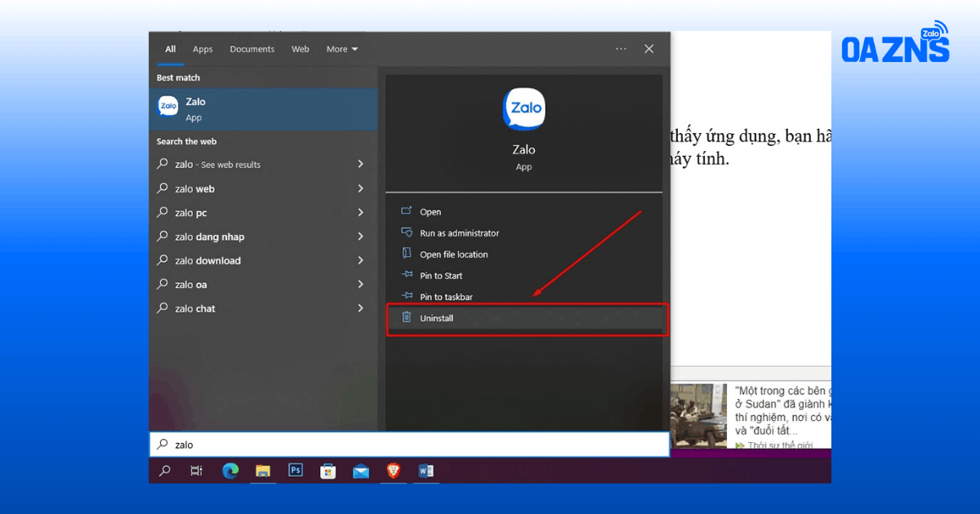Open the Sudan news thumbnail in background page
This screenshot has height=514, width=980.
pos(699,415)
